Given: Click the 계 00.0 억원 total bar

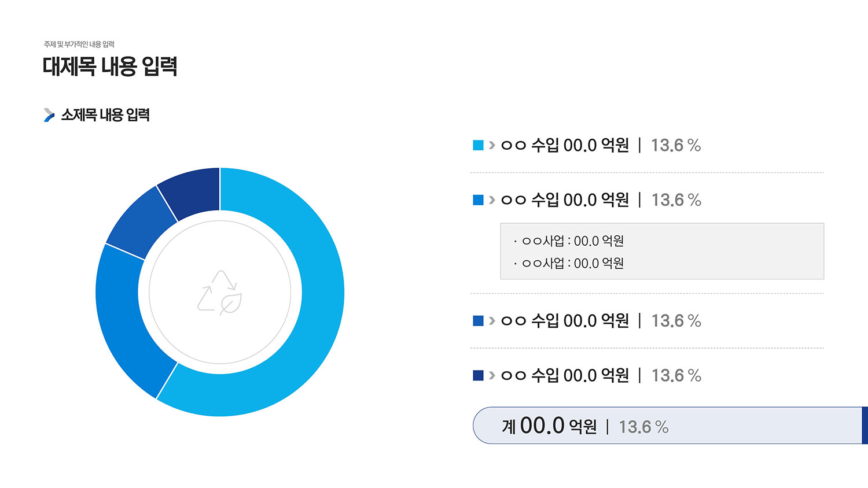Looking at the screenshot, I should [670, 426].
